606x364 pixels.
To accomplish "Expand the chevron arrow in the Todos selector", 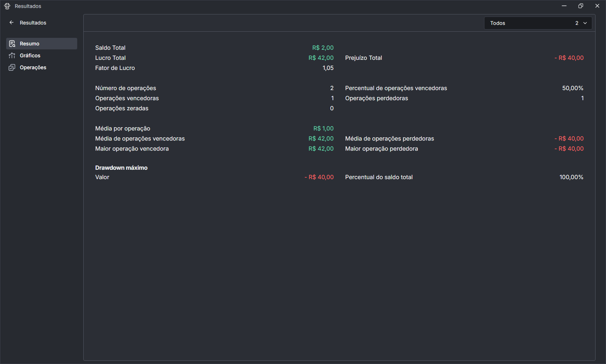I will coord(585,23).
